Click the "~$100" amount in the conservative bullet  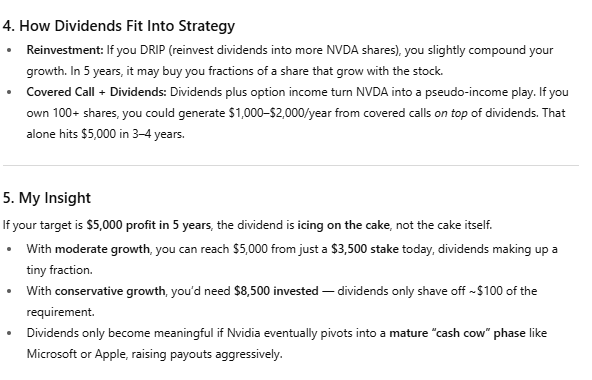click(486, 291)
